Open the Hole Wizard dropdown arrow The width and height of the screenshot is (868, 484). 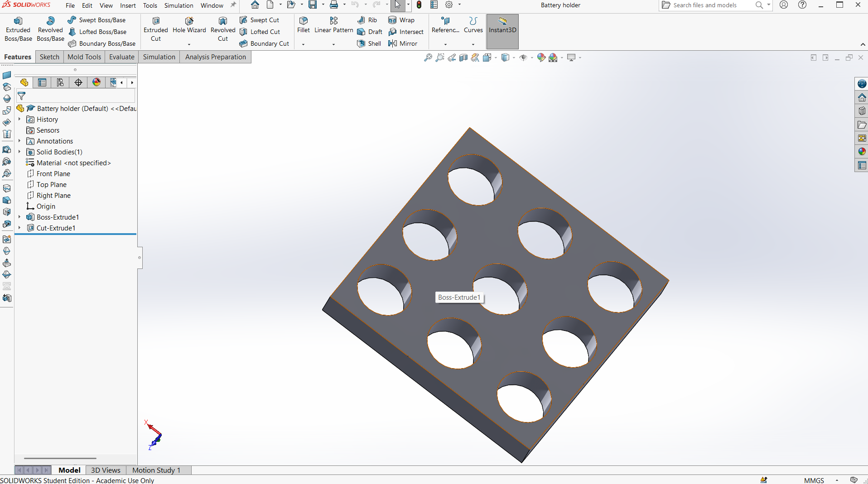click(x=189, y=44)
